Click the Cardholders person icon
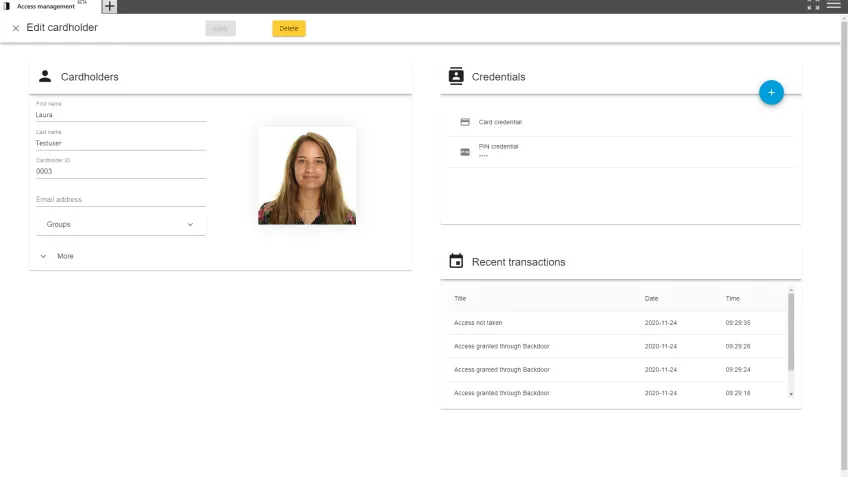Image resolution: width=848 pixels, height=477 pixels. coord(45,76)
